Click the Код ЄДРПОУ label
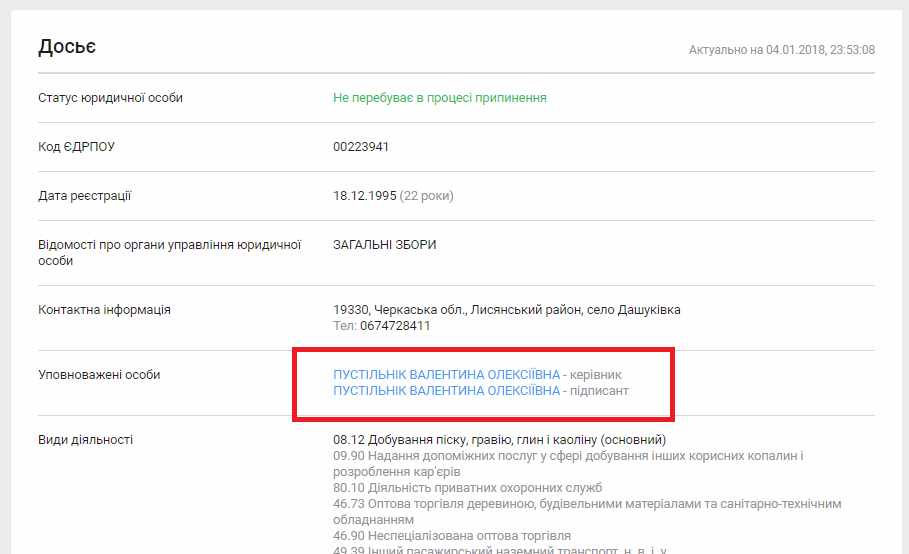909x554 pixels. (76, 147)
